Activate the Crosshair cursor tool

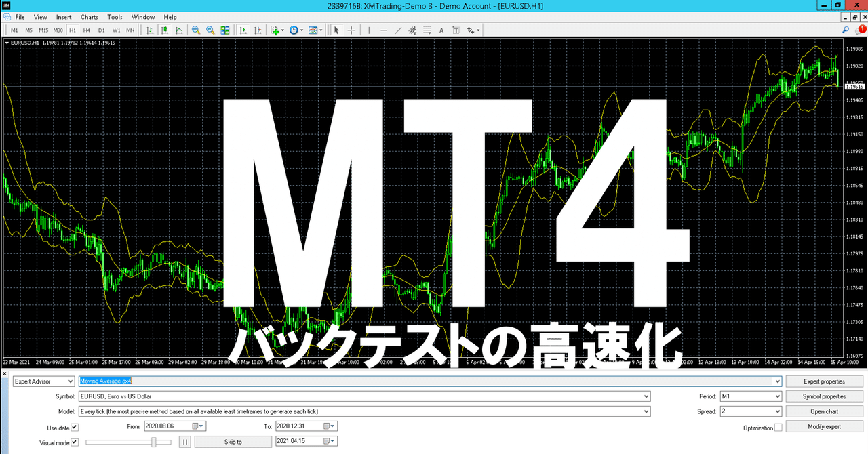coord(351,30)
